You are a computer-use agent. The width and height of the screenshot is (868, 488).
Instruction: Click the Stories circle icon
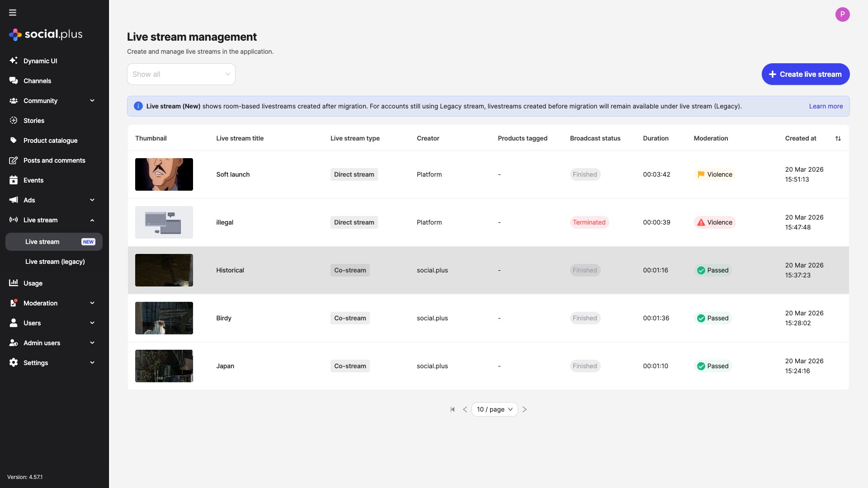pyautogui.click(x=14, y=120)
